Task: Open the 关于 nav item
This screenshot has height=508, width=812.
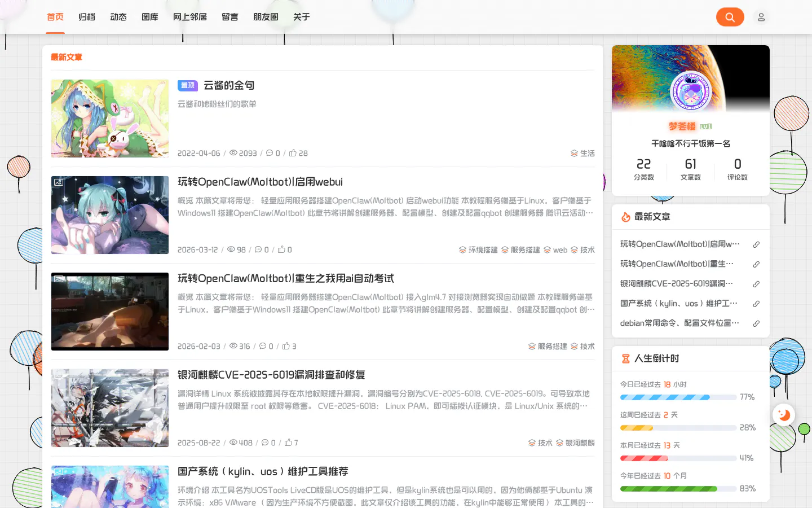Action: click(x=302, y=17)
